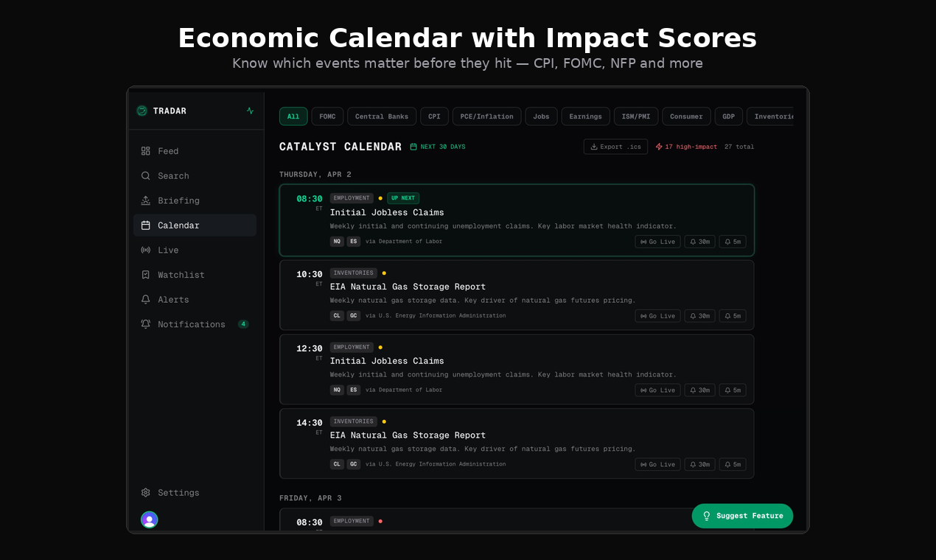Set 5m alert for 14:30 EIA report
Screen dimensions: 936x560
(x=733, y=464)
